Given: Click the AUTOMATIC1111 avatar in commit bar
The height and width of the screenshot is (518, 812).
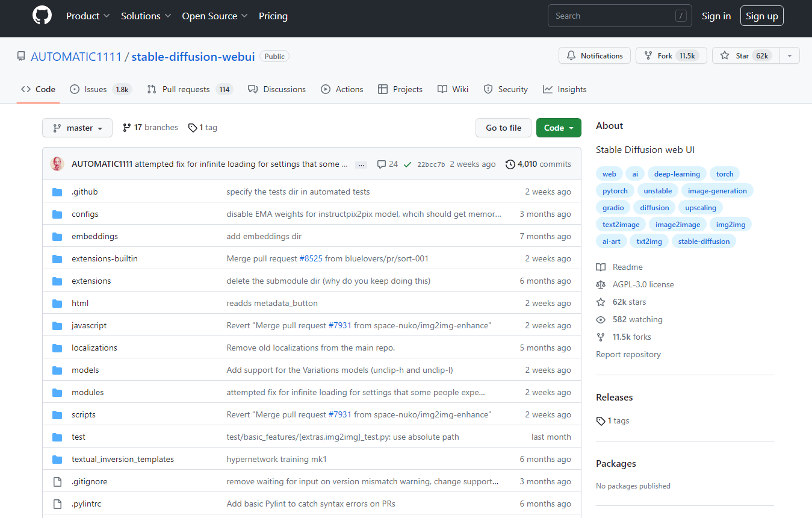Looking at the screenshot, I should point(57,164).
